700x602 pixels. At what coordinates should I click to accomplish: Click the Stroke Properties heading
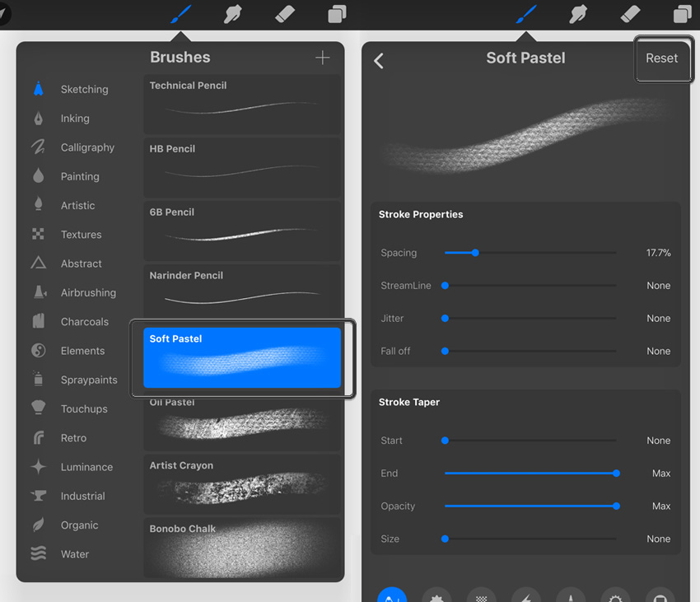[x=421, y=214]
